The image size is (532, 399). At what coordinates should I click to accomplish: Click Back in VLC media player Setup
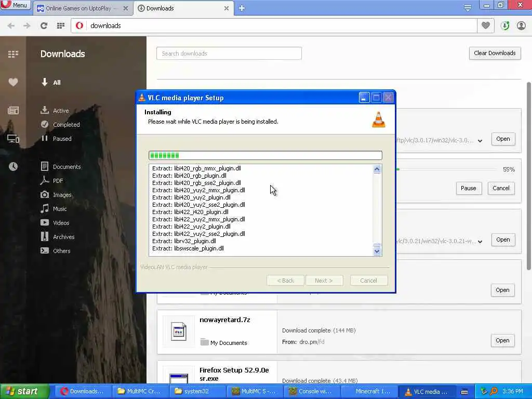tap(285, 281)
